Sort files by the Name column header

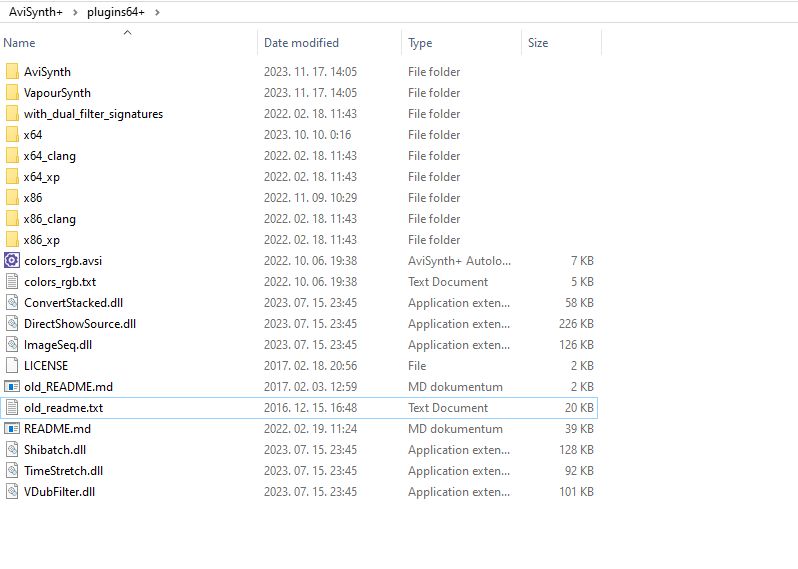point(19,43)
